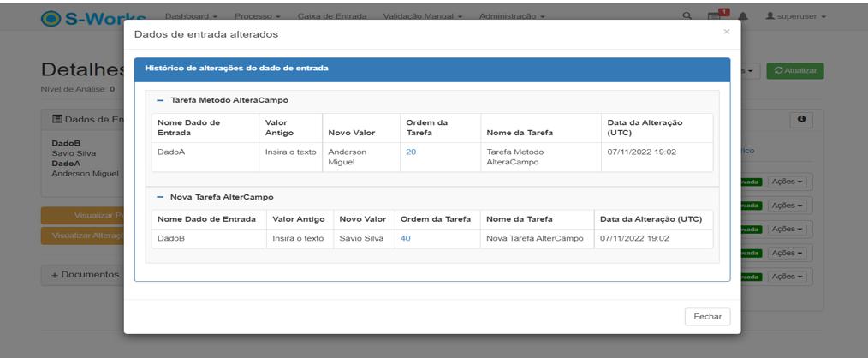The height and width of the screenshot is (358, 868).
Task: Close the dialog with the X icon
Action: pyautogui.click(x=726, y=33)
